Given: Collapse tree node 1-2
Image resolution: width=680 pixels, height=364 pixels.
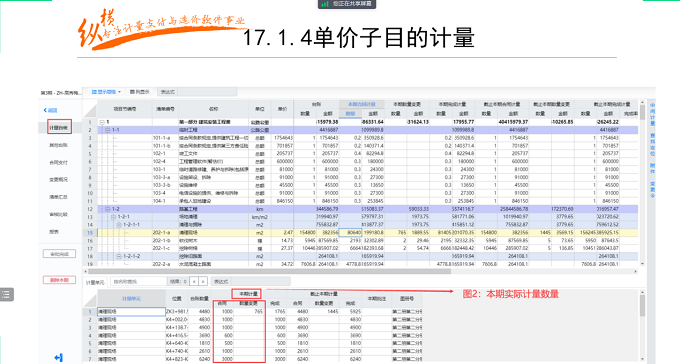Looking at the screenshot, I should click(x=108, y=209).
